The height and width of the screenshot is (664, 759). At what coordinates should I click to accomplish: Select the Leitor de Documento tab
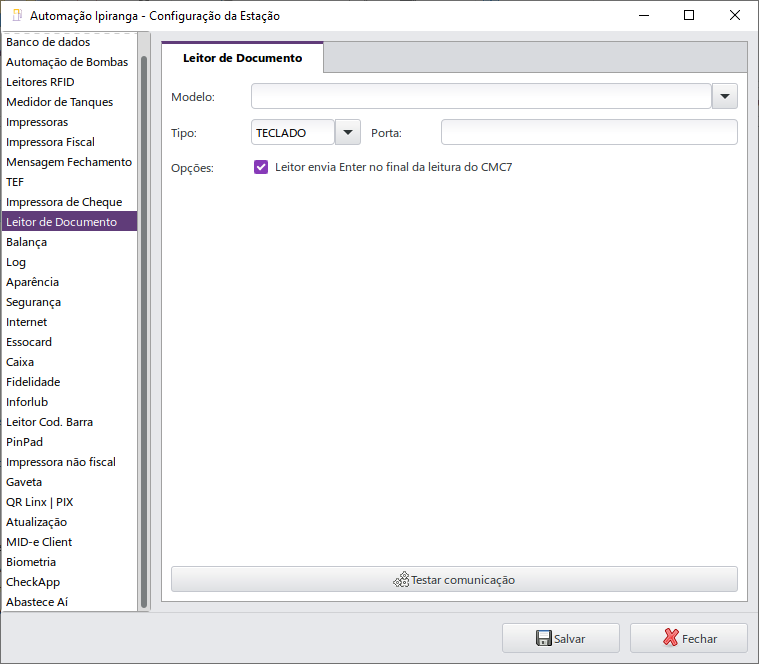point(243,58)
